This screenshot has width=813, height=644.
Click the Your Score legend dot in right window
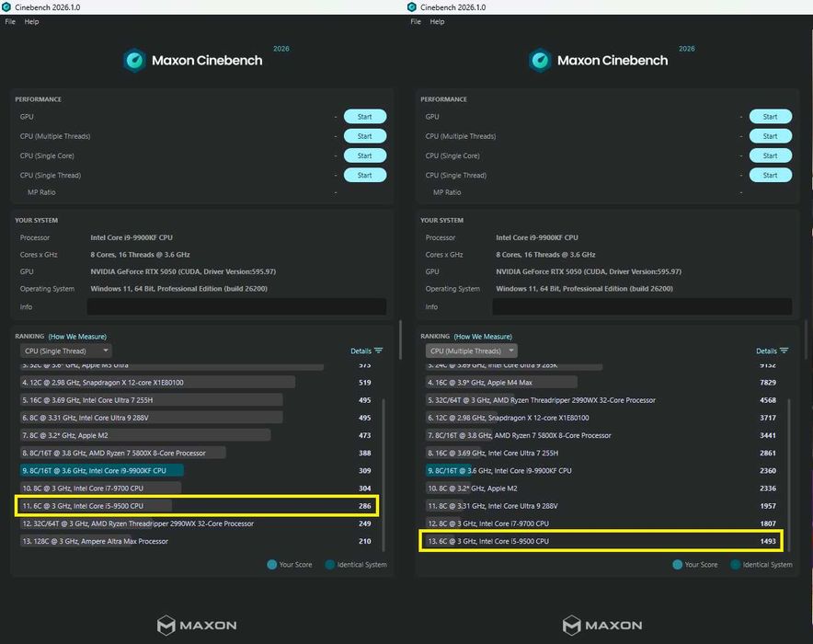[x=677, y=565]
